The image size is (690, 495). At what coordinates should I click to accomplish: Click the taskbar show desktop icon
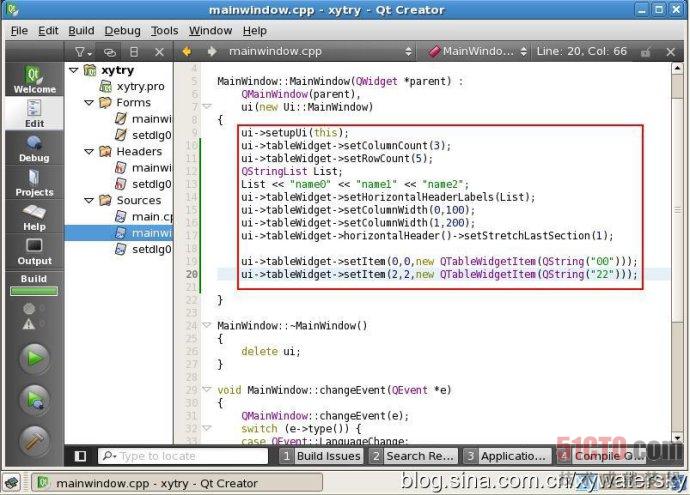tap(12, 483)
